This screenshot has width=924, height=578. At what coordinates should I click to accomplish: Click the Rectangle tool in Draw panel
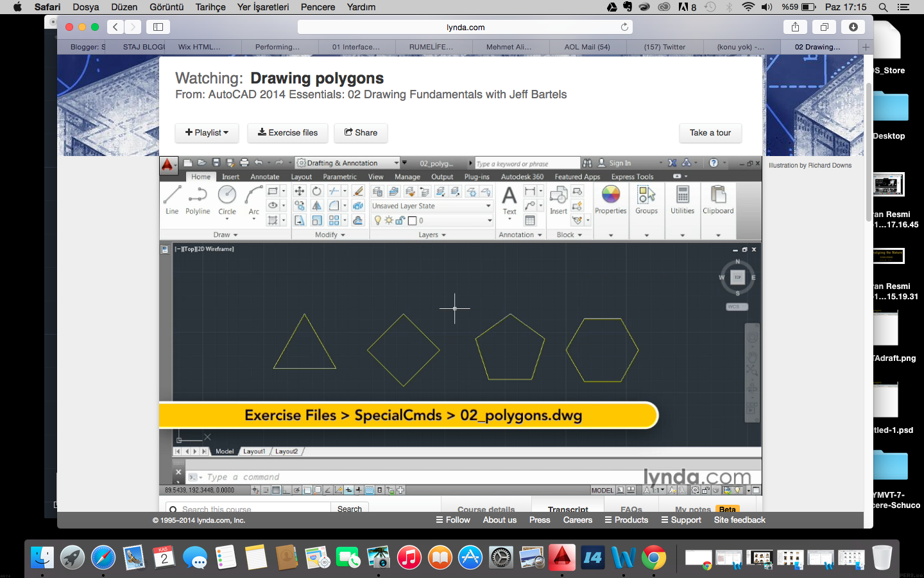273,191
